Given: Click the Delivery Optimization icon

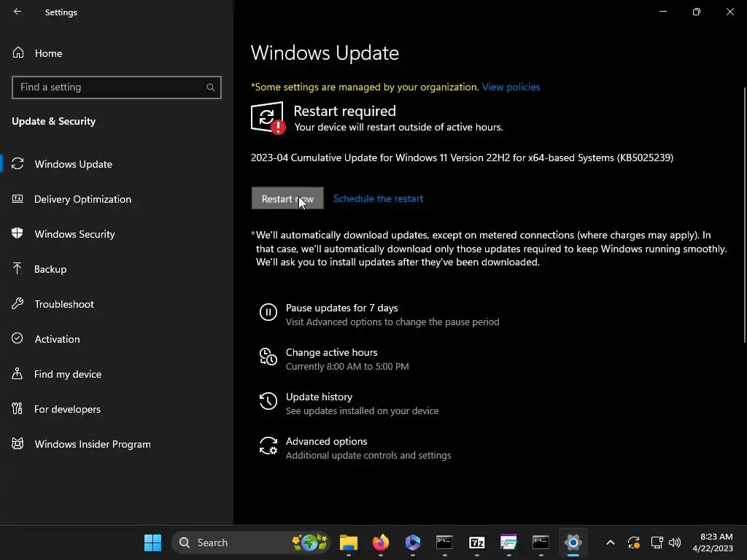Looking at the screenshot, I should tap(18, 198).
